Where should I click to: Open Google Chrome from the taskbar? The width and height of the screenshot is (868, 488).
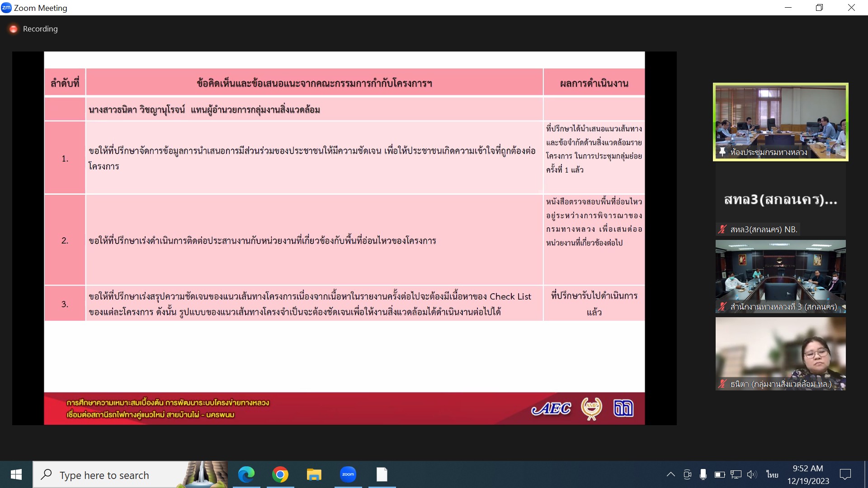pyautogui.click(x=280, y=474)
